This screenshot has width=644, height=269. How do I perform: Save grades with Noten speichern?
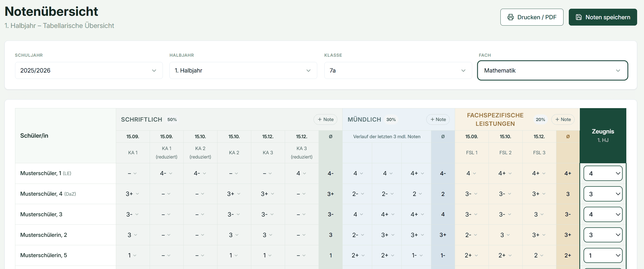603,17
